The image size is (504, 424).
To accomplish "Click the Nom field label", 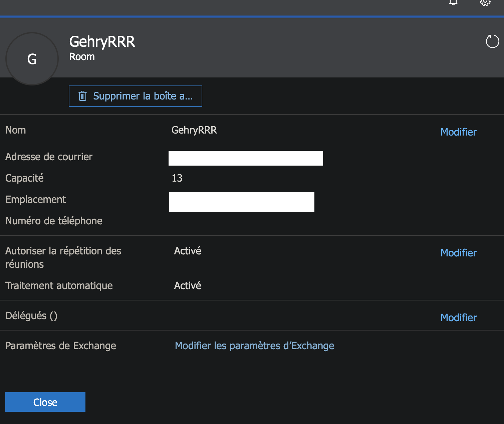I will tap(16, 130).
